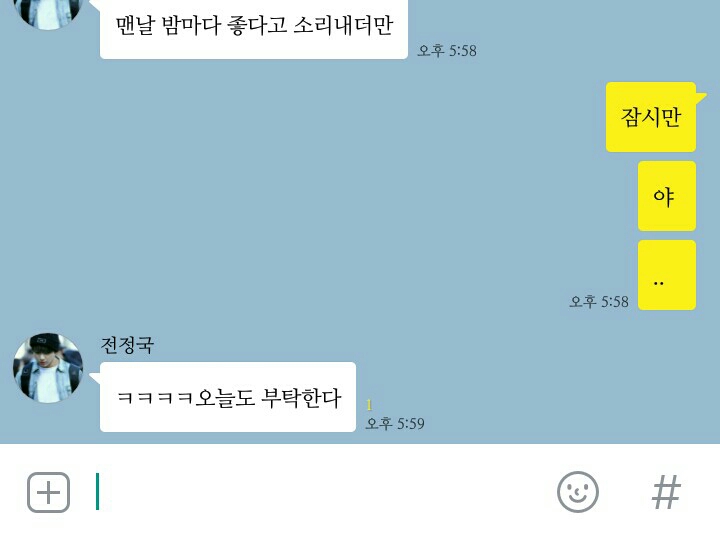Screen dimensions: 720x540
Task: Open the emoticon smiley picker
Action: point(578,492)
